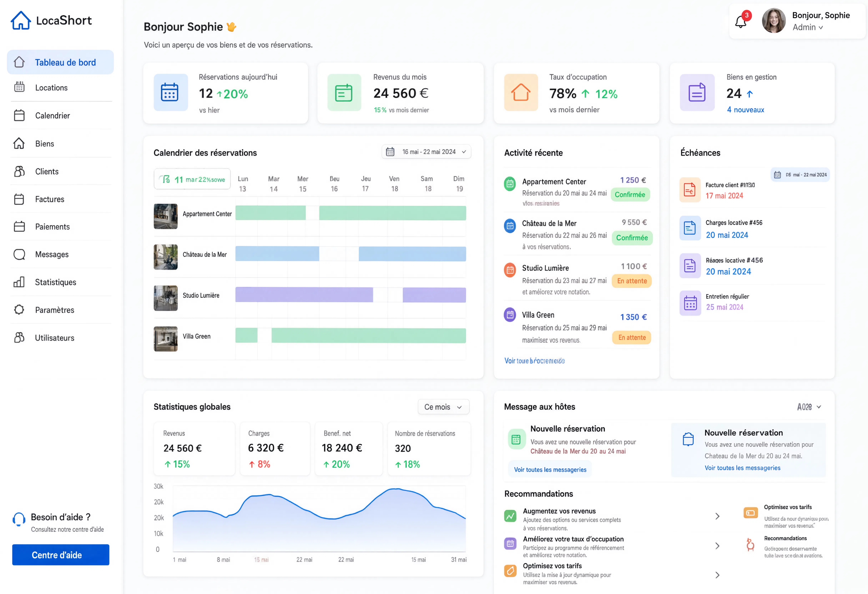Click Consultez notre centre d'aide text
This screenshot has width=868, height=594.
tap(67, 529)
